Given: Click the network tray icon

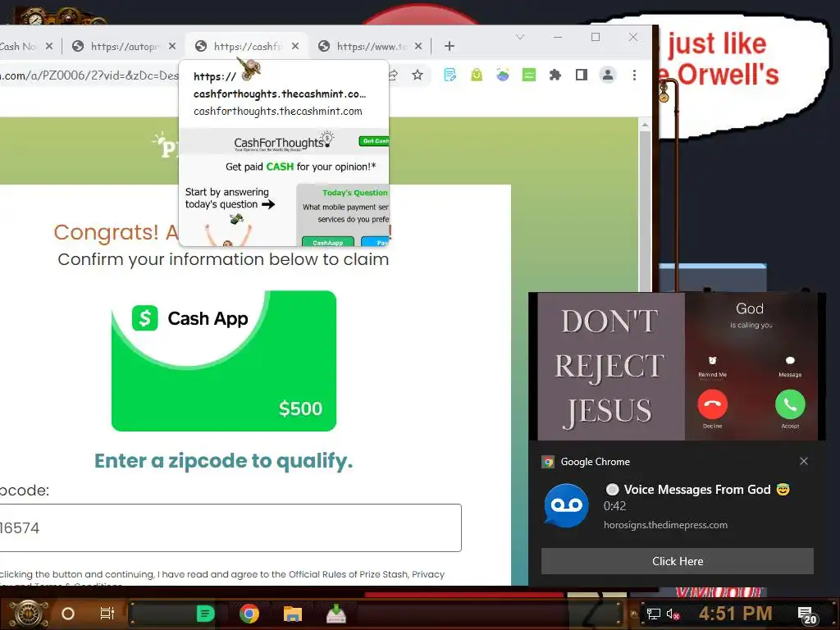Looking at the screenshot, I should pyautogui.click(x=653, y=614).
